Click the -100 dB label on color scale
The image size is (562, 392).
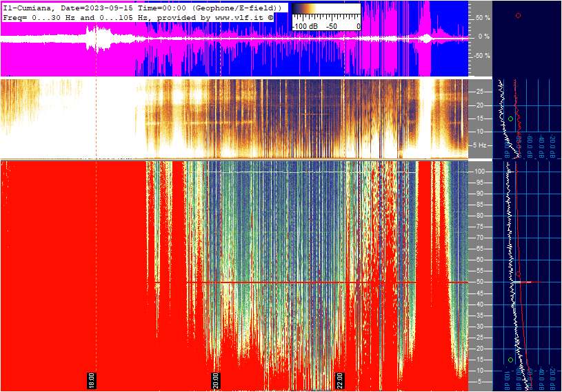305,26
